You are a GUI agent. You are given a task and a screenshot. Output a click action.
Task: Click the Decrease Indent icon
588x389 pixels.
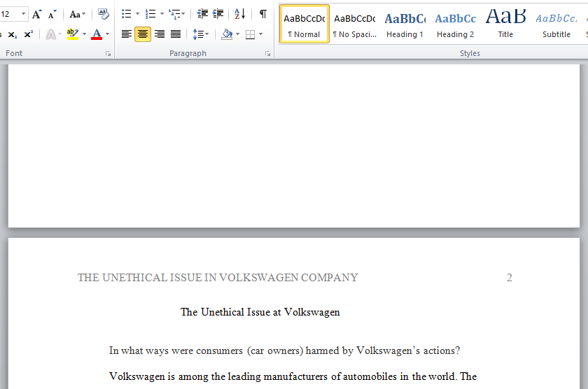tap(202, 14)
